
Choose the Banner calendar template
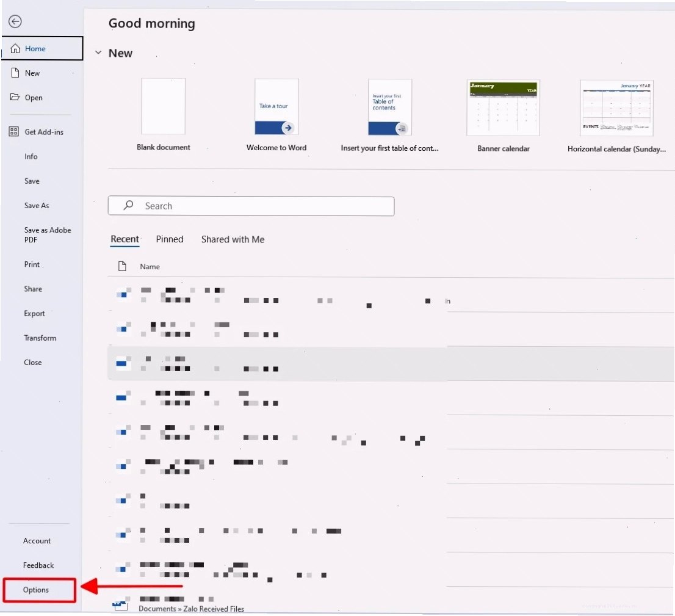[x=504, y=116]
